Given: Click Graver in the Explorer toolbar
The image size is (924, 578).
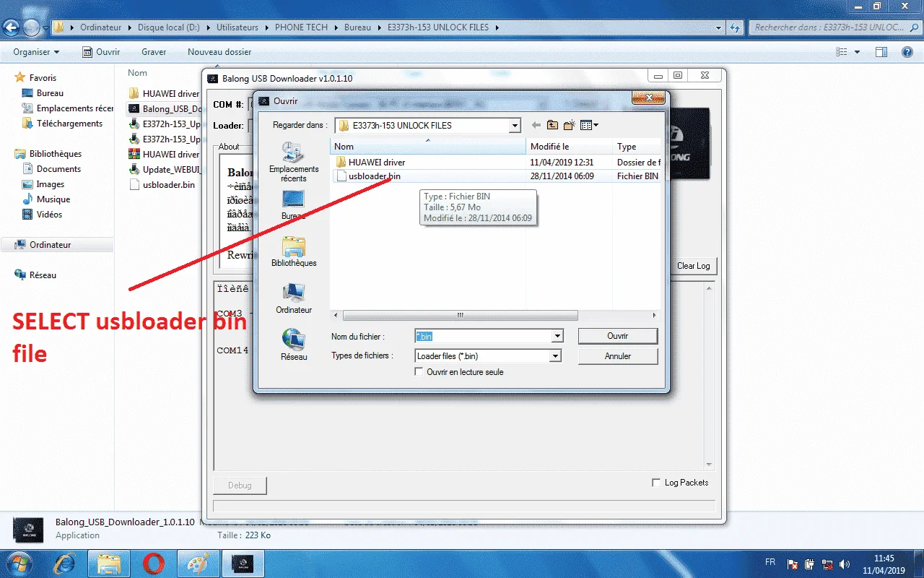Looking at the screenshot, I should 154,52.
